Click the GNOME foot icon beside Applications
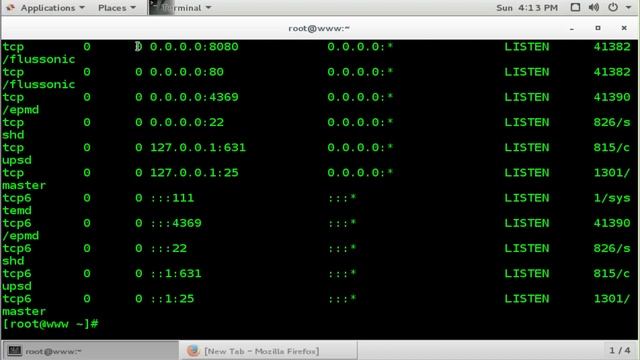 coord(11,8)
